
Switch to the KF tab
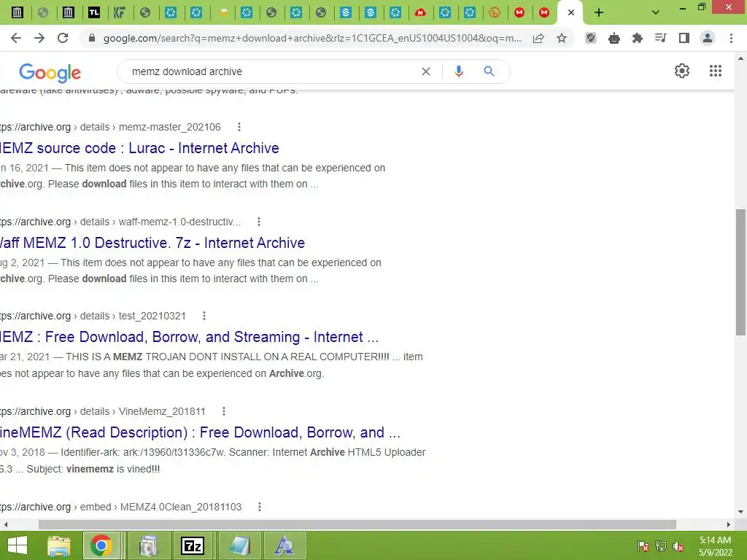[x=119, y=12]
